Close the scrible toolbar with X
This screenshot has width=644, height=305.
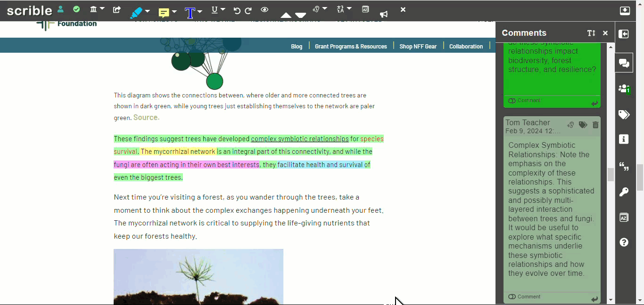(403, 9)
